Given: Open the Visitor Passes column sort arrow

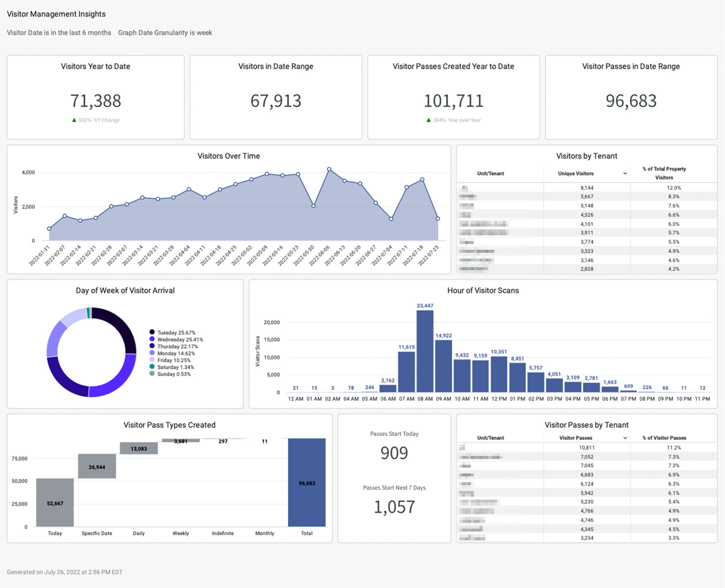Looking at the screenshot, I should point(625,438).
